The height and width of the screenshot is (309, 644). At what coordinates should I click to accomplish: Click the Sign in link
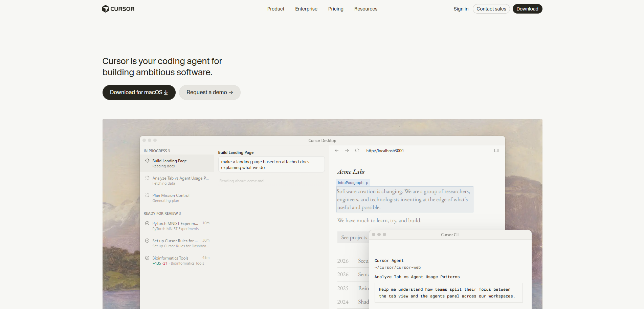point(461,9)
